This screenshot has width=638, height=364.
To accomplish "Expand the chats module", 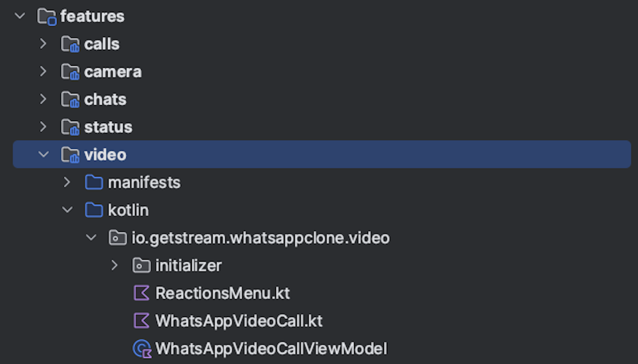I will [43, 99].
